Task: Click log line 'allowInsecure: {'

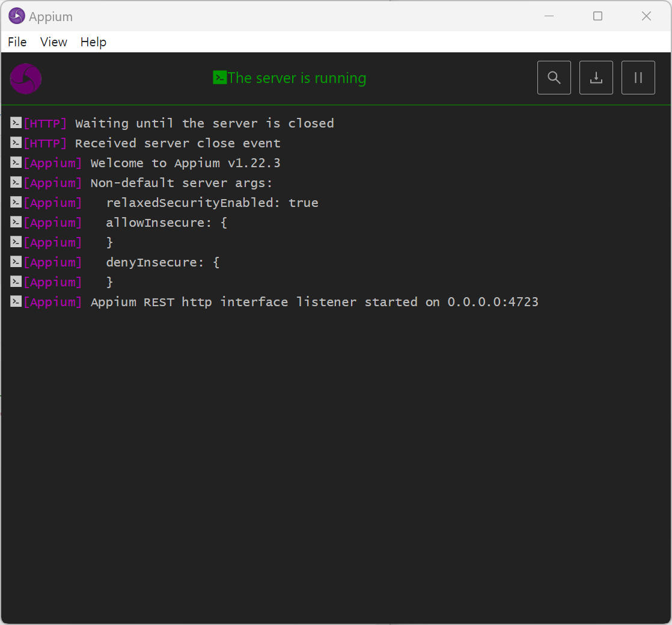Action: pyautogui.click(x=166, y=223)
